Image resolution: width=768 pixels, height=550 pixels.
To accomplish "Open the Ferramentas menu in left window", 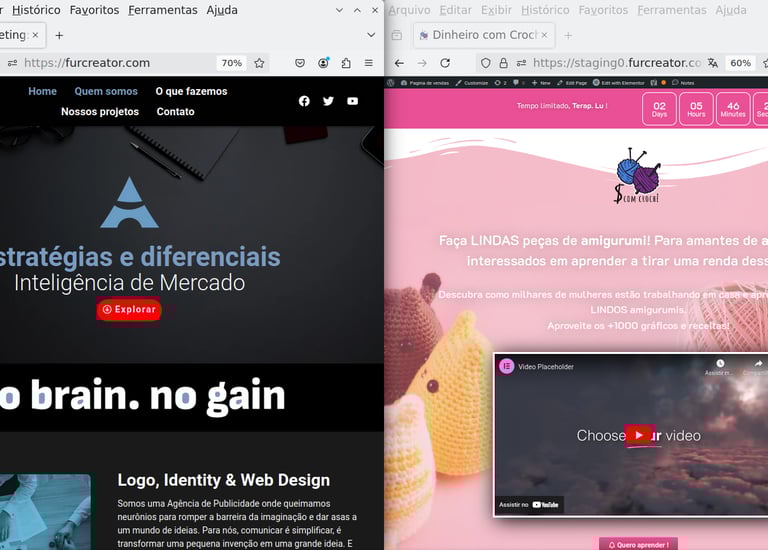I will coord(163,10).
